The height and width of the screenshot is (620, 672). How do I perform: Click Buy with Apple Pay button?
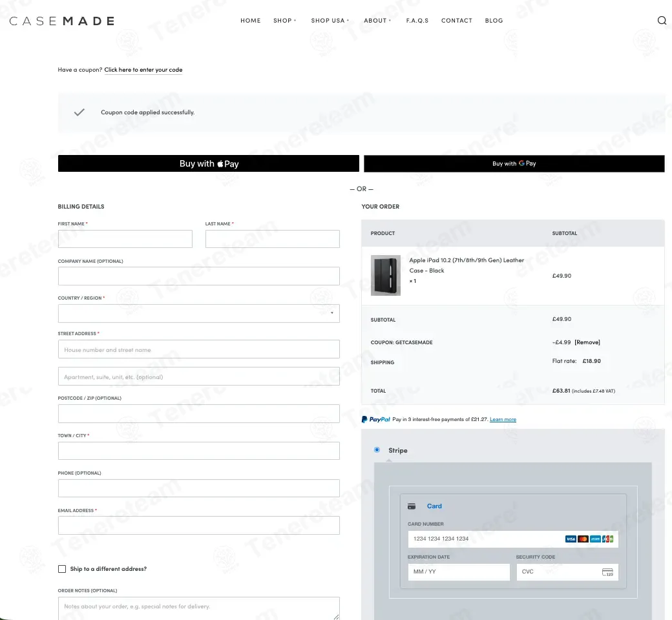pos(209,163)
